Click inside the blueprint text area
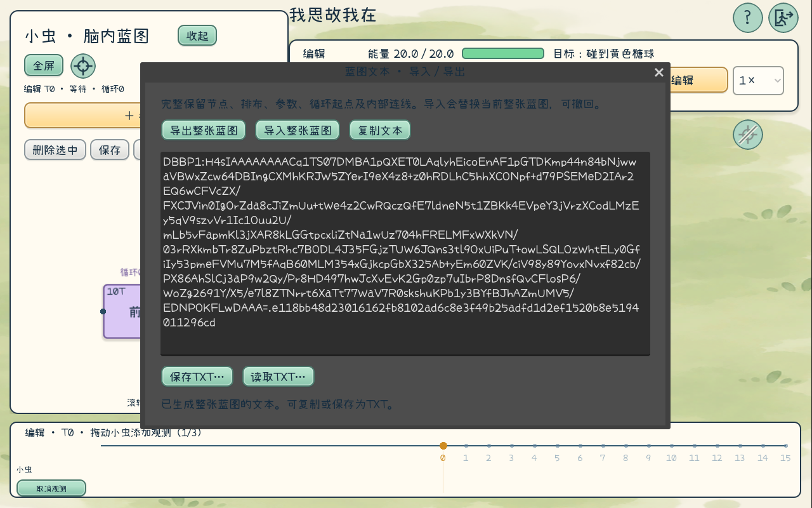Viewport: 812px width, 508px height. [405, 253]
